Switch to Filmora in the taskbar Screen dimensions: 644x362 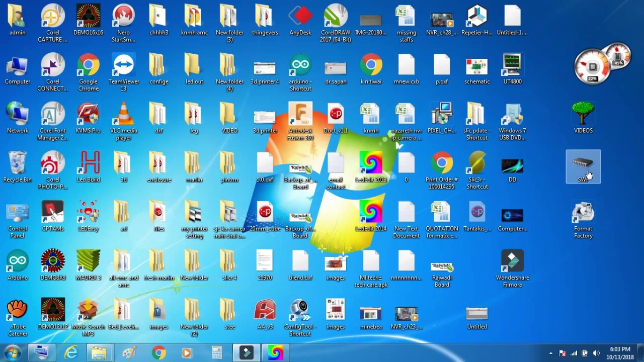[246, 353]
